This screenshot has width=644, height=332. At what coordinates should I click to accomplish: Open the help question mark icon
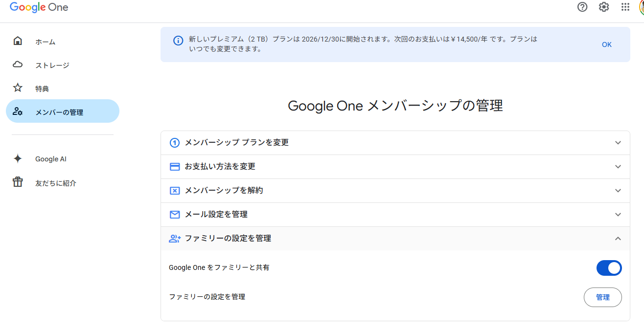tap(582, 7)
